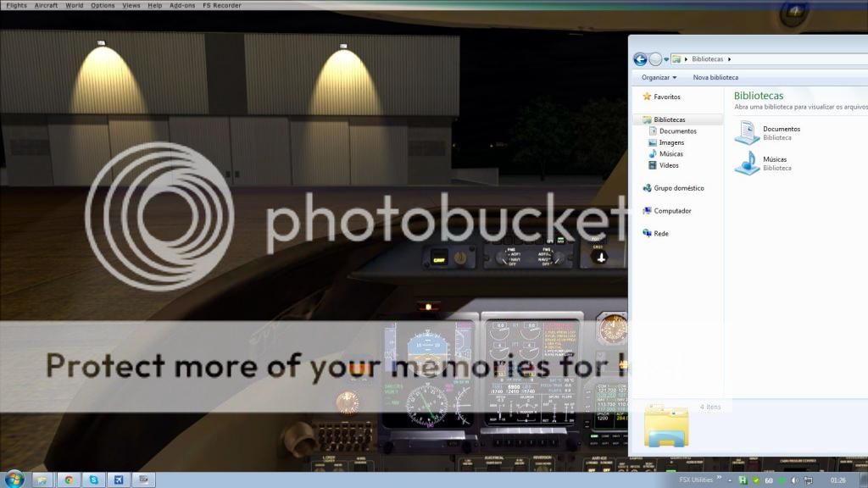The width and height of the screenshot is (868, 488).
Task: Click the libraries icon in the address bar
Action: coord(676,59)
